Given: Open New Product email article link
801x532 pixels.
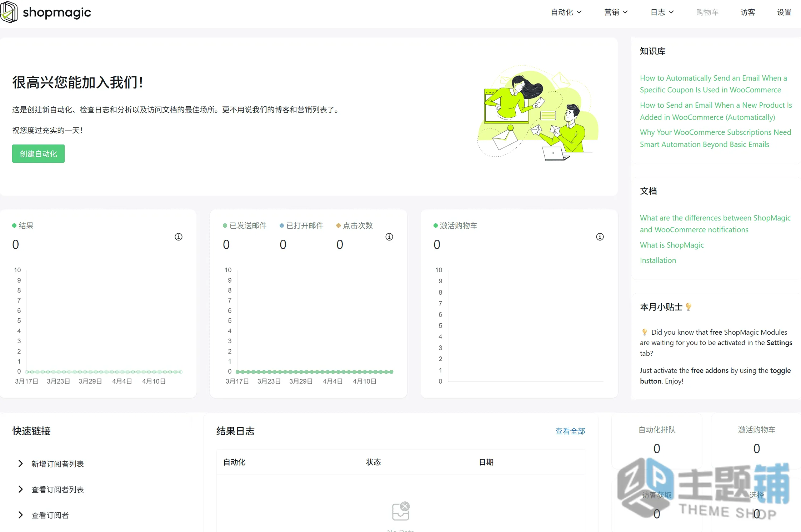Looking at the screenshot, I should tap(716, 111).
